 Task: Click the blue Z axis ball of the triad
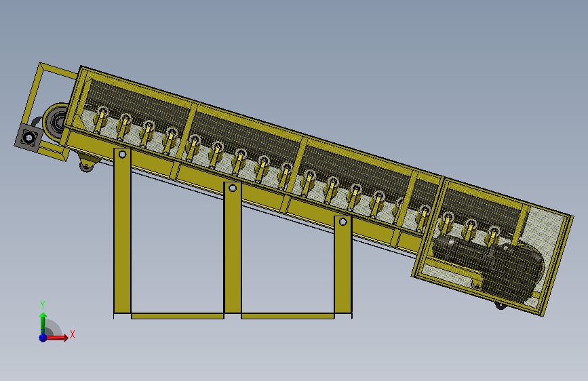coord(43,338)
